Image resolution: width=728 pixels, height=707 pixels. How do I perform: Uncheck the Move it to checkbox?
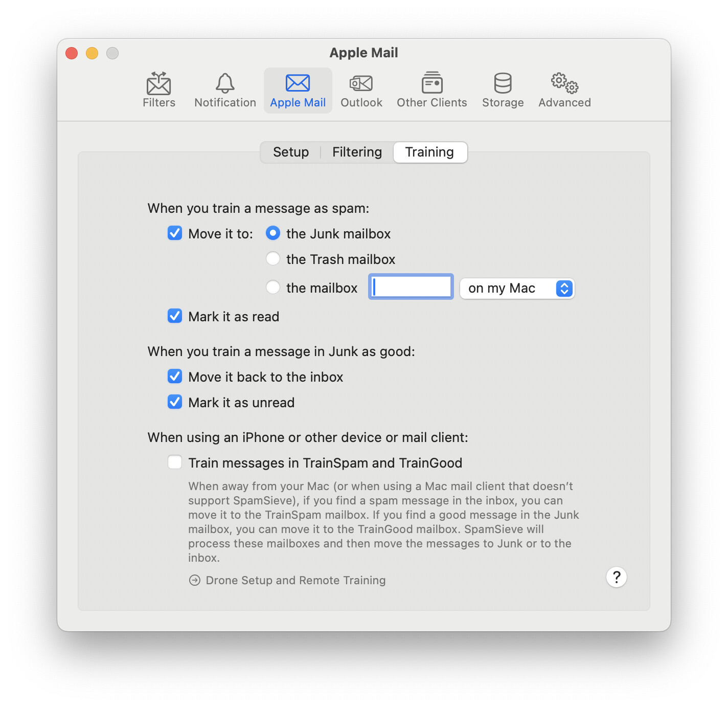[x=175, y=233]
